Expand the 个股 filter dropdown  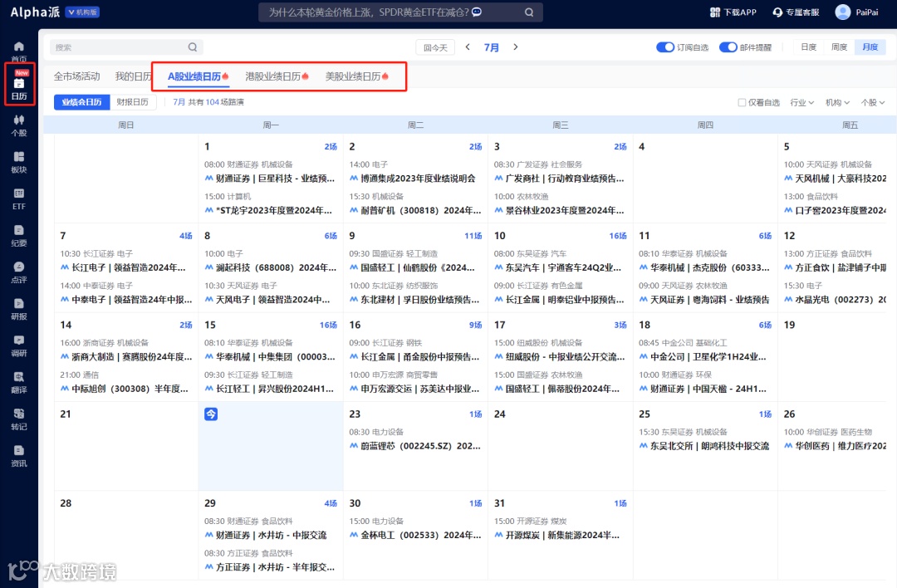pyautogui.click(x=873, y=102)
